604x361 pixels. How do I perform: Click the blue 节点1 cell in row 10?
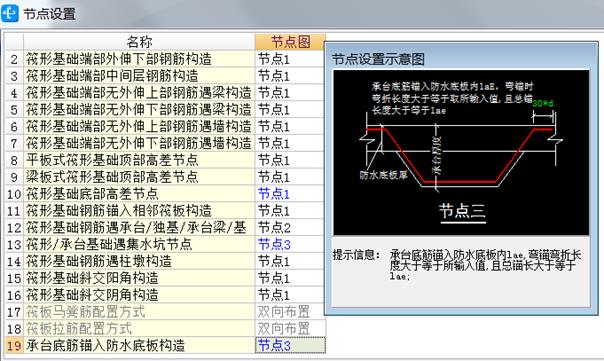click(x=290, y=193)
